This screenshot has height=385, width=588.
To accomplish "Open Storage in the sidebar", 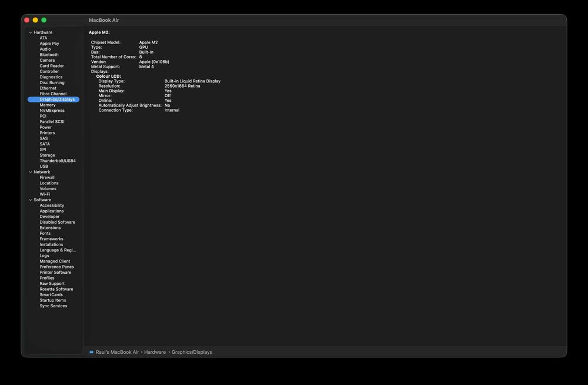I will click(47, 155).
